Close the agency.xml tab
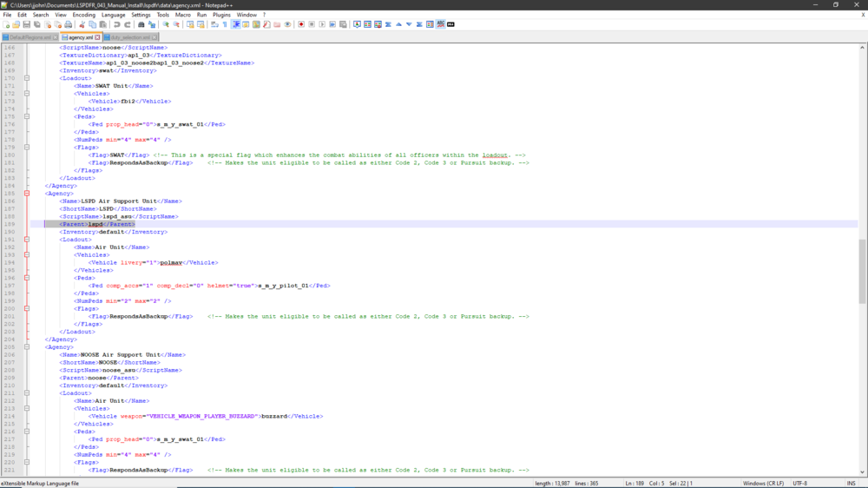 coord(97,37)
